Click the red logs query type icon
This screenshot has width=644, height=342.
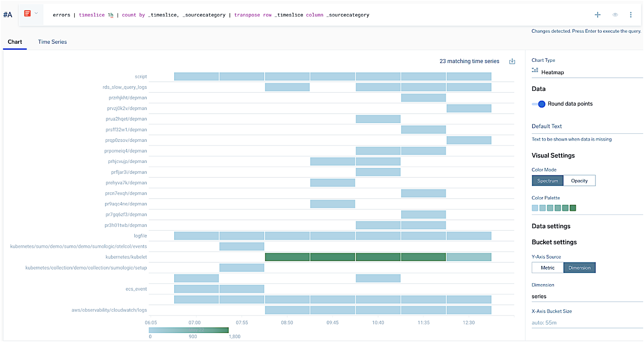(27, 13)
